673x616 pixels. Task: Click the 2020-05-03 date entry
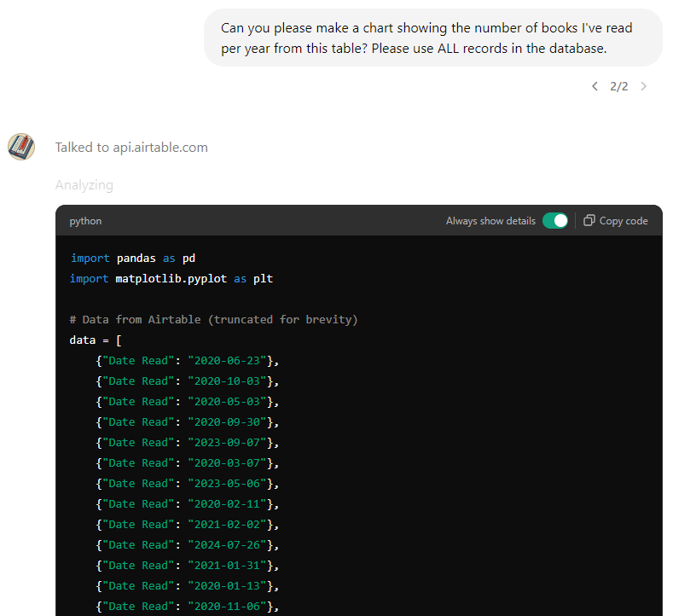pyautogui.click(x=187, y=402)
